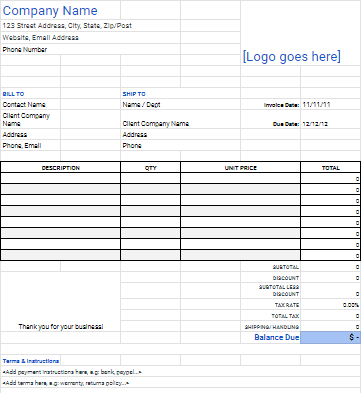Screen dimensions: 361x393
Task: Click the Terms & Instructions heading
Action: (x=31, y=361)
